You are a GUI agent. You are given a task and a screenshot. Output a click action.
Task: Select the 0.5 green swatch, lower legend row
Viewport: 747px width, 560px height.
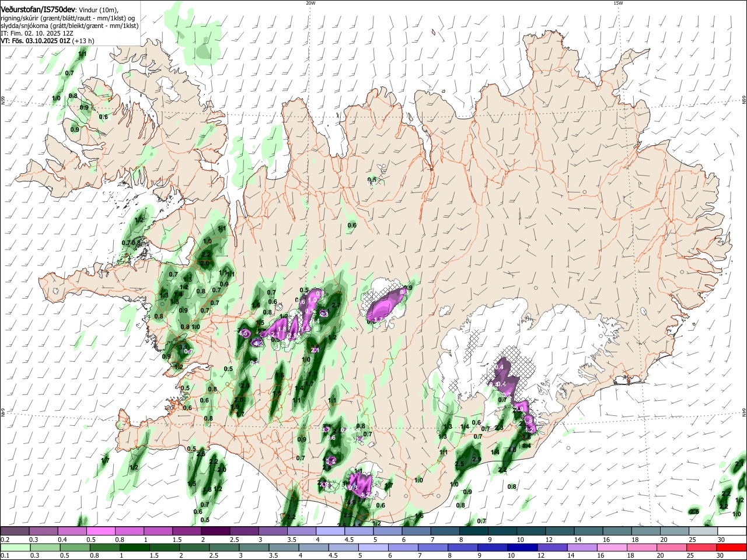coord(75,547)
